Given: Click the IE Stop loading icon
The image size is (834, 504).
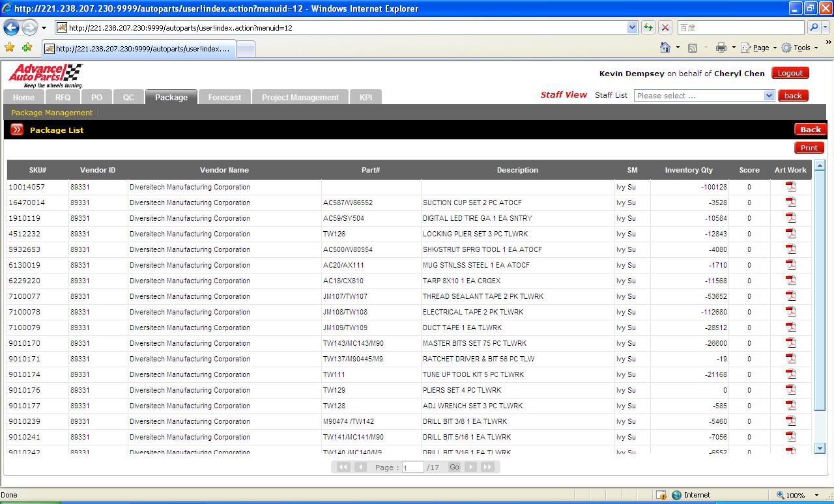Looking at the screenshot, I should pos(665,27).
